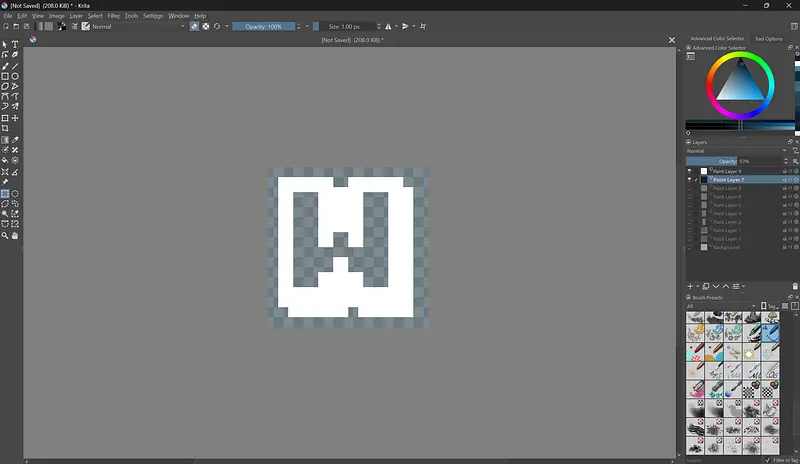Expand the brush presets tag filter dropdown
Screen dimensions: 800x464
click(720, 306)
